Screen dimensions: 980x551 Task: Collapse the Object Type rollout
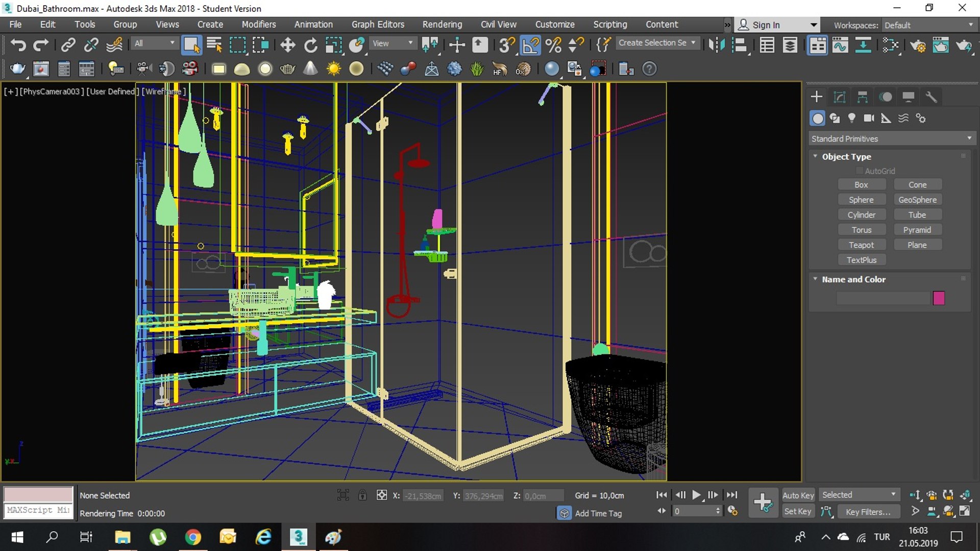815,156
